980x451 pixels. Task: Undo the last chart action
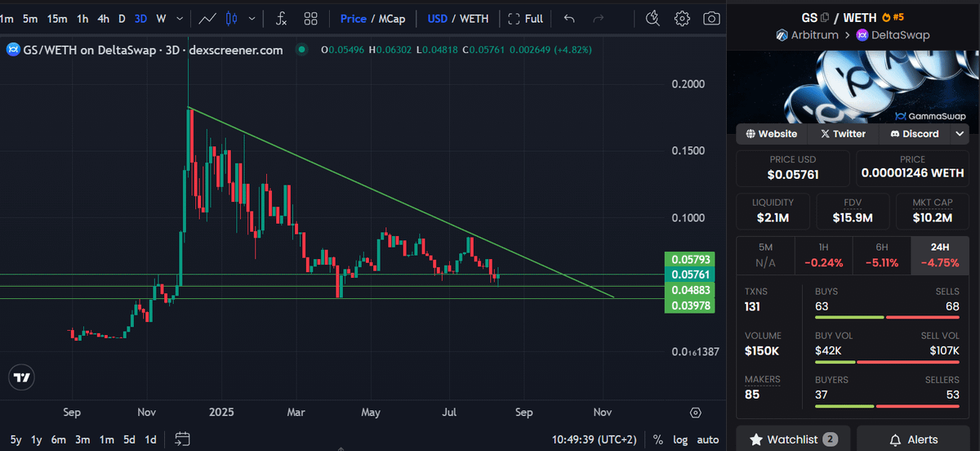tap(569, 18)
